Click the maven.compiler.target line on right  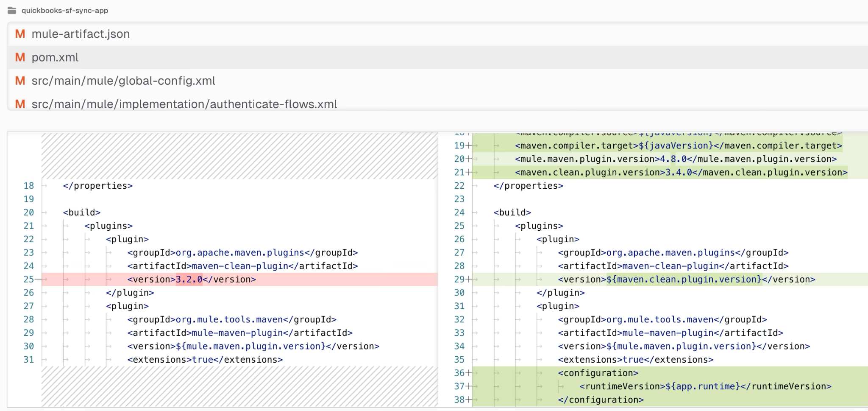tap(679, 145)
